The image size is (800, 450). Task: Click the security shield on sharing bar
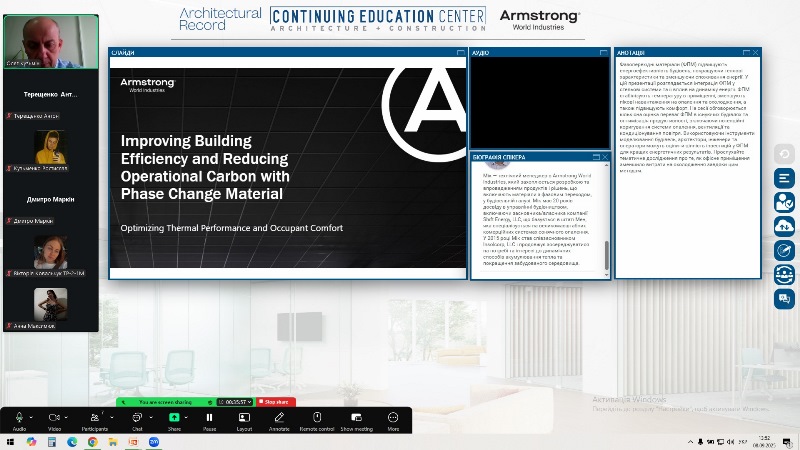210,402
